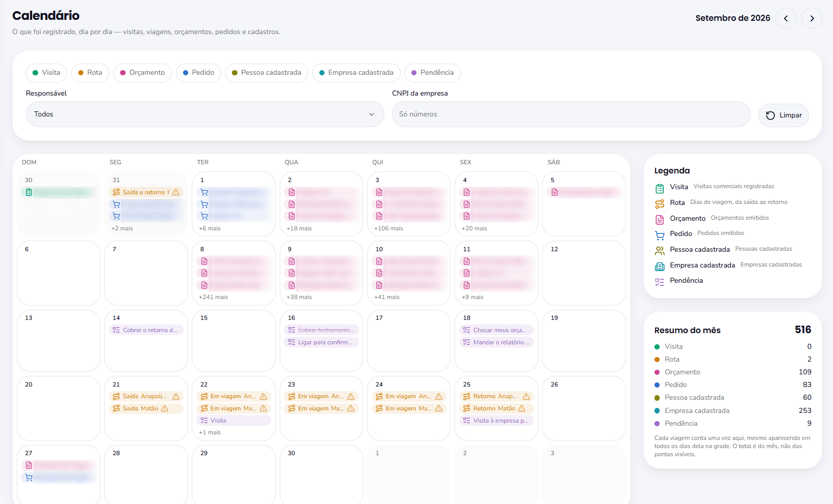Open 'Visita à empresa p...' task on day 25
Screen dimensions: 833x504
(x=496, y=421)
